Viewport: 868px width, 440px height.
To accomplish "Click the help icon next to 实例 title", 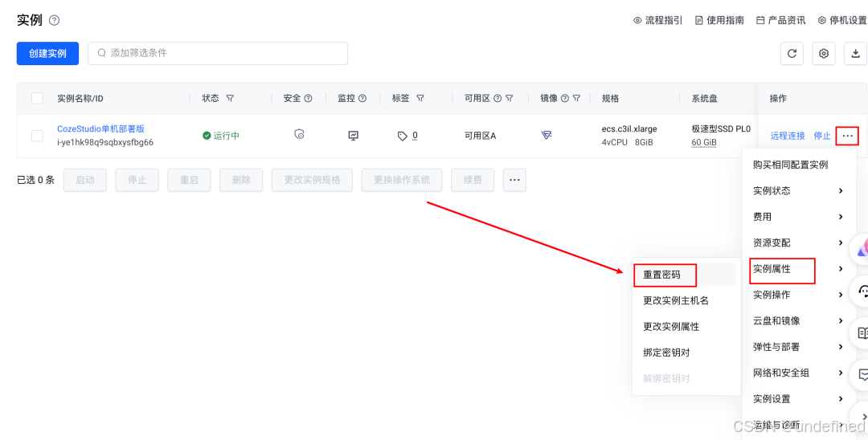I will (x=54, y=20).
